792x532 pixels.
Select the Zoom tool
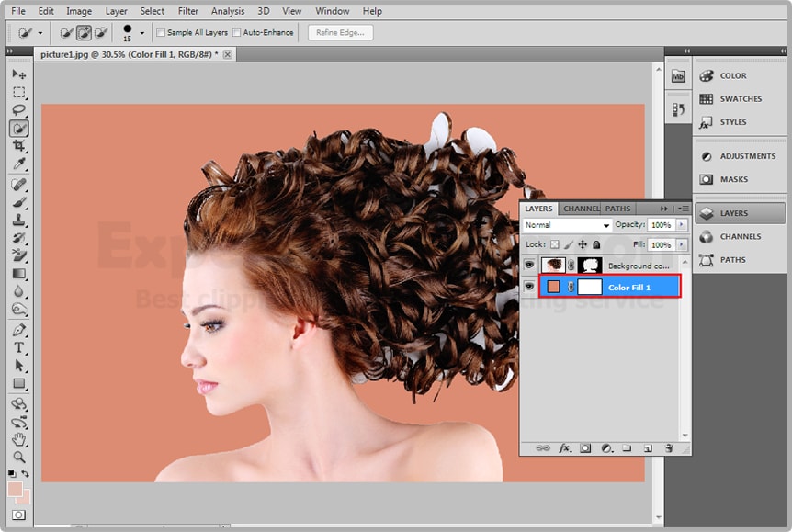(x=18, y=457)
